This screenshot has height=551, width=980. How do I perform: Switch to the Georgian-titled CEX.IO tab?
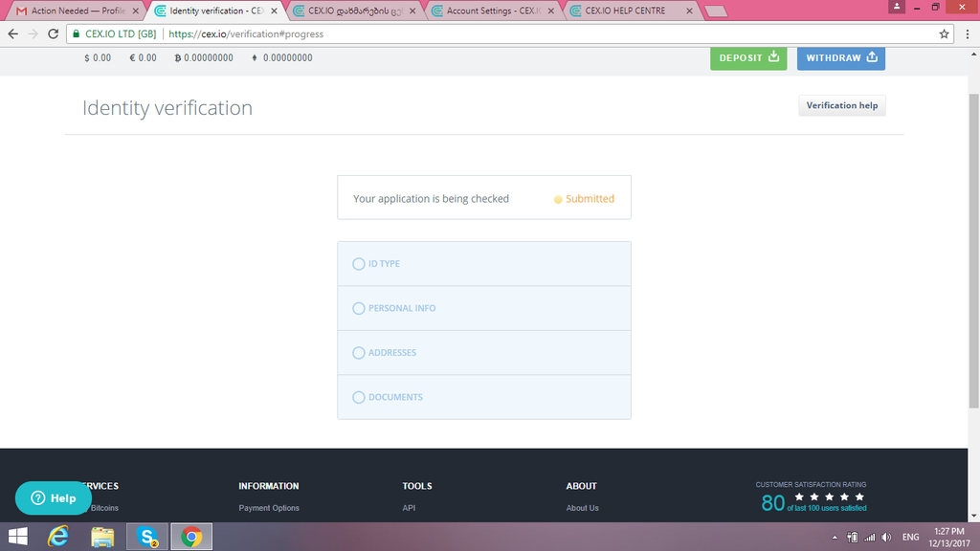tap(354, 11)
